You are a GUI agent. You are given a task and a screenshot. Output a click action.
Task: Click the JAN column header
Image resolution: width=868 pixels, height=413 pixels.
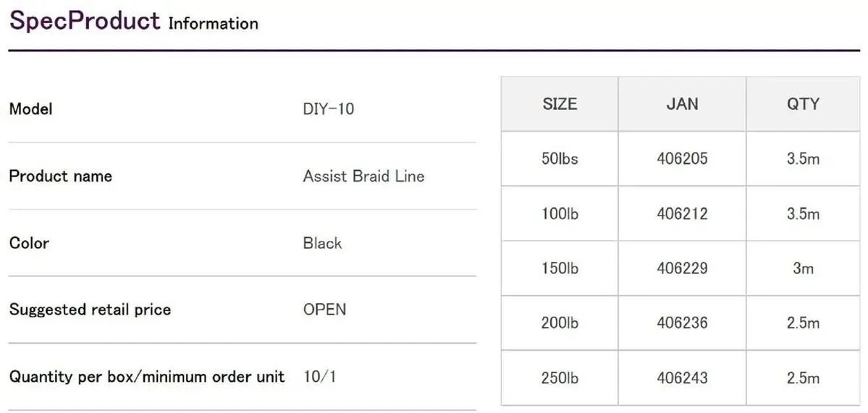click(682, 104)
